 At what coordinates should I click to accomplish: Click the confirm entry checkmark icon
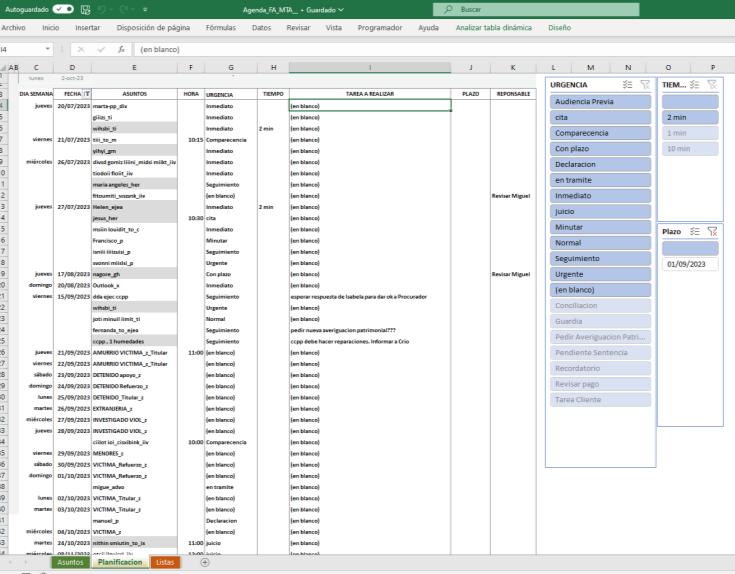coord(101,49)
